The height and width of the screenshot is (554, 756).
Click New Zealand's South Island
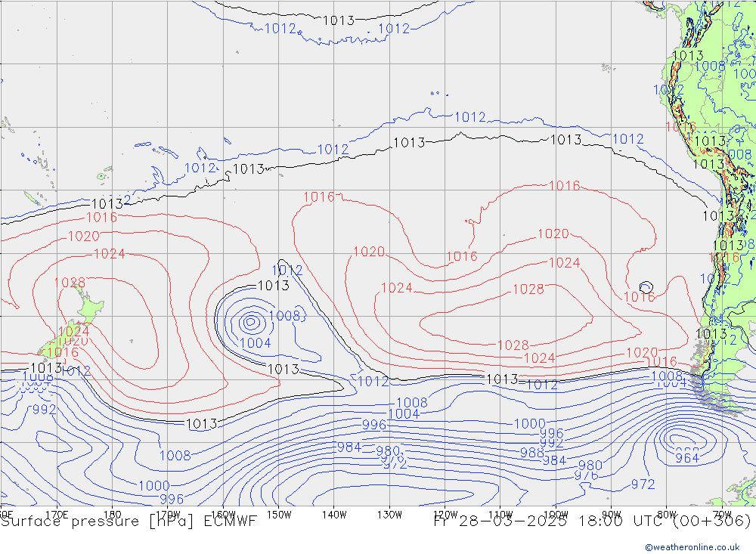pos(58,340)
